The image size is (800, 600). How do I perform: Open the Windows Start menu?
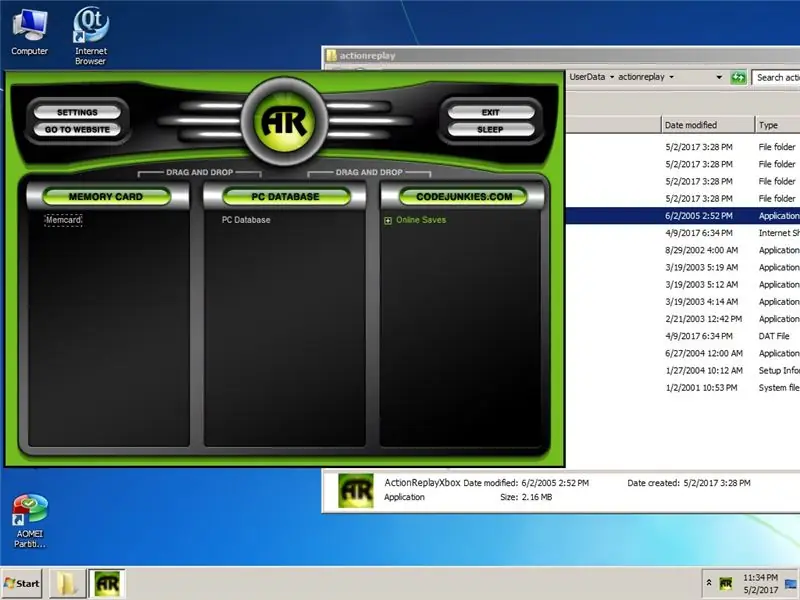[x=21, y=583]
